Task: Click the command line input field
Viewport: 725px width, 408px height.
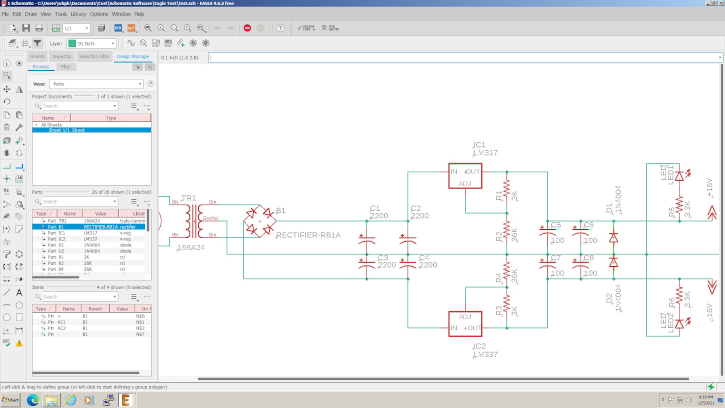Action: (x=465, y=57)
